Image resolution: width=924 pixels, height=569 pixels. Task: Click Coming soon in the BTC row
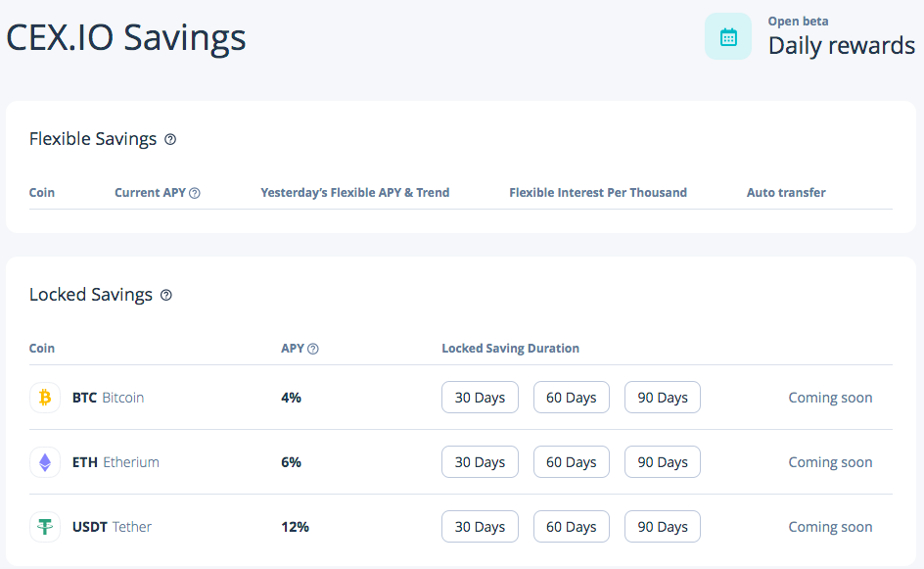tap(830, 398)
